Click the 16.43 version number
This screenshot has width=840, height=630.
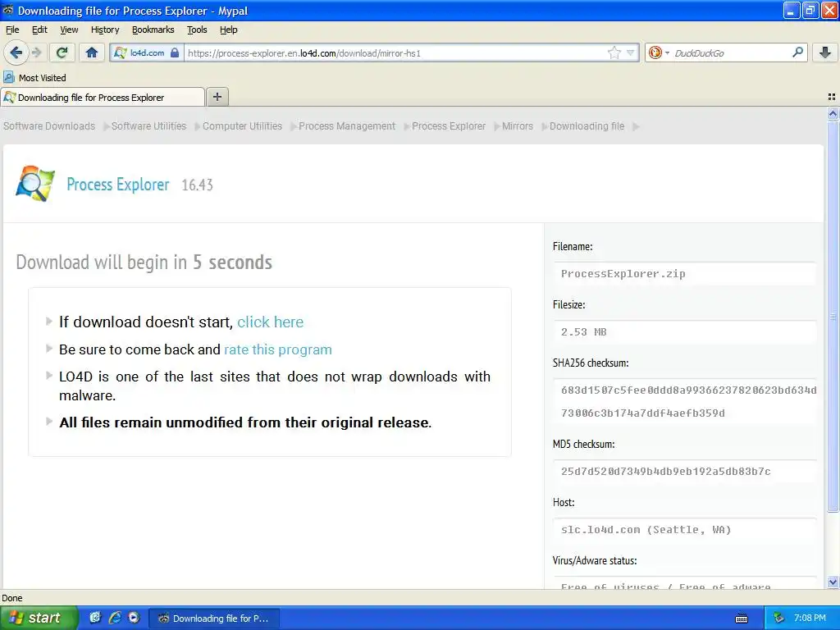point(197,185)
